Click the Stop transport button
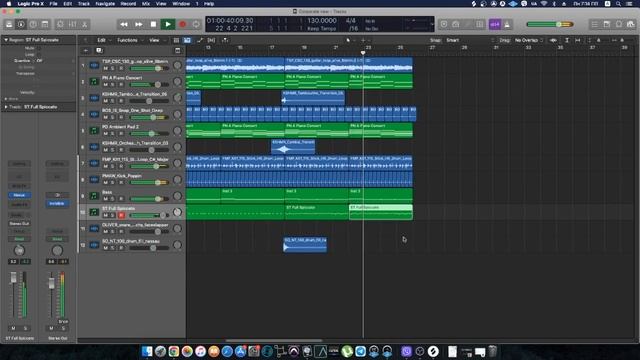This screenshot has height=360, width=640. [153, 24]
